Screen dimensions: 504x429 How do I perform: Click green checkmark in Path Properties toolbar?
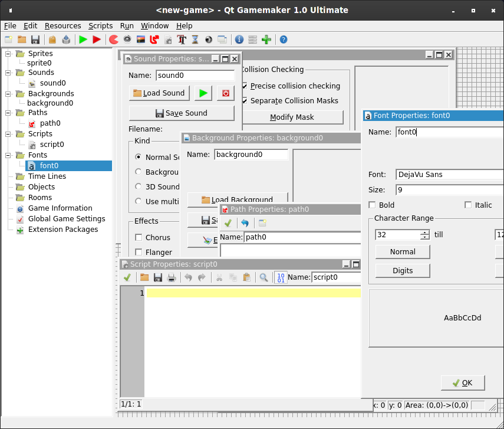(228, 222)
